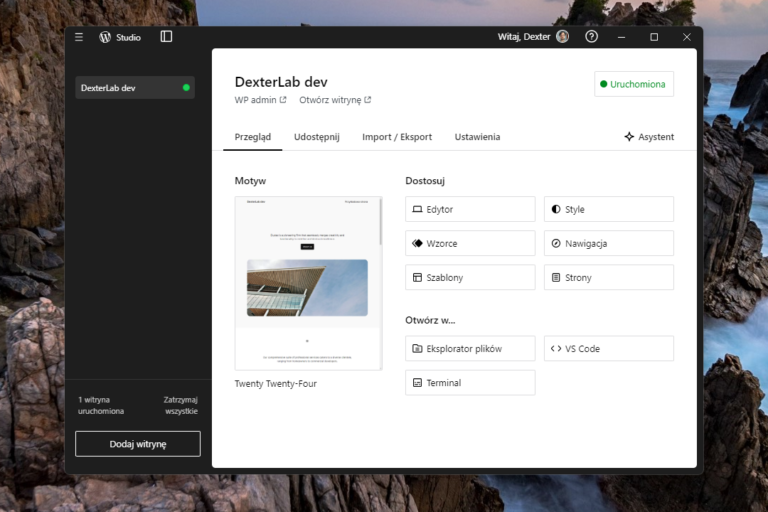This screenshot has height=512, width=768.
Task: Open site in Terminal
Action: 470,383
